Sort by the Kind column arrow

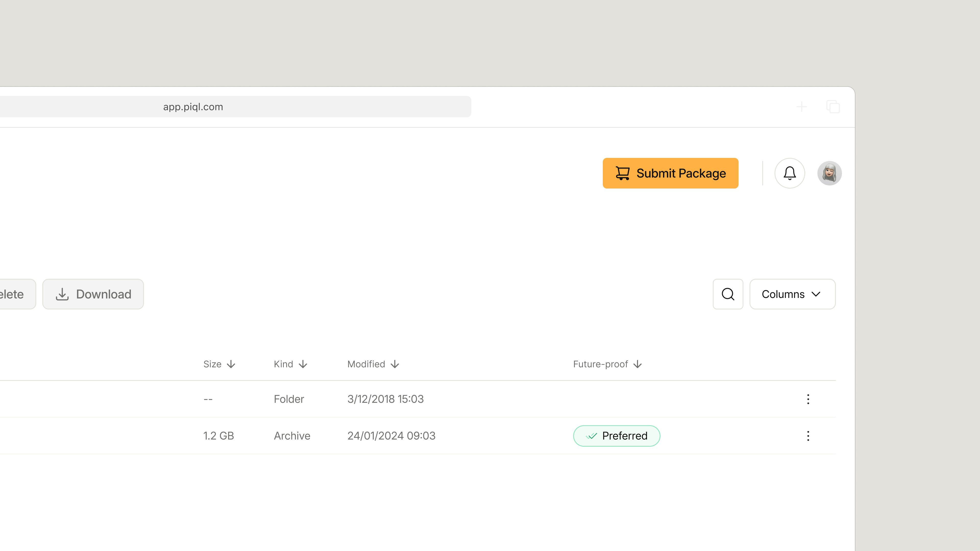(303, 364)
